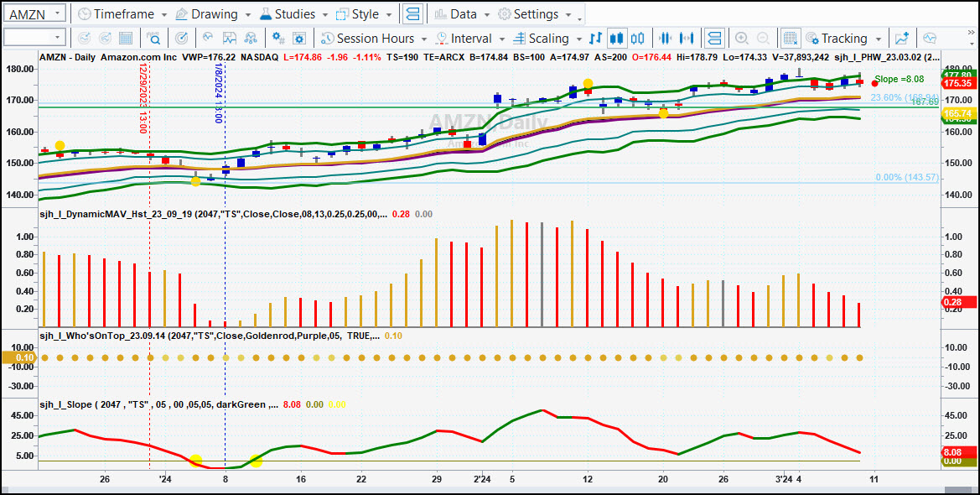Open the first toolbar options arrow after Settings

581,19
